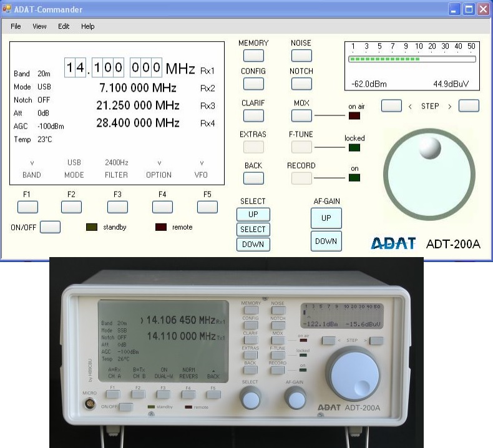Click the 2400Hz filter value
The width and height of the screenshot is (493, 448).
(116, 162)
